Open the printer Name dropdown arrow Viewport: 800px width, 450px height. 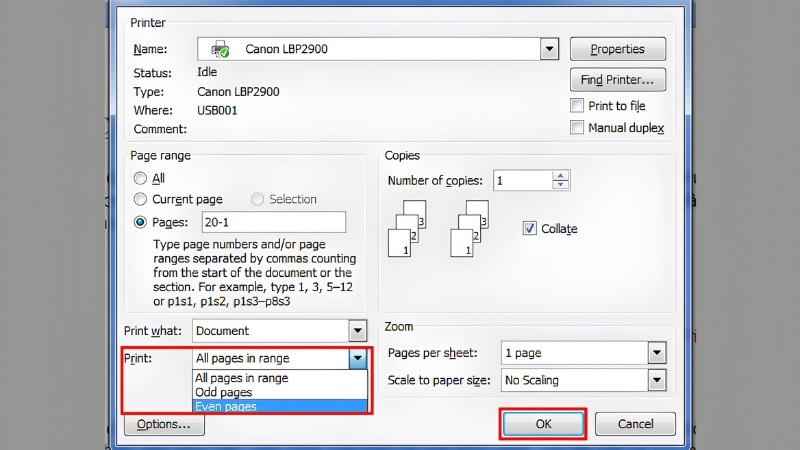coord(549,49)
